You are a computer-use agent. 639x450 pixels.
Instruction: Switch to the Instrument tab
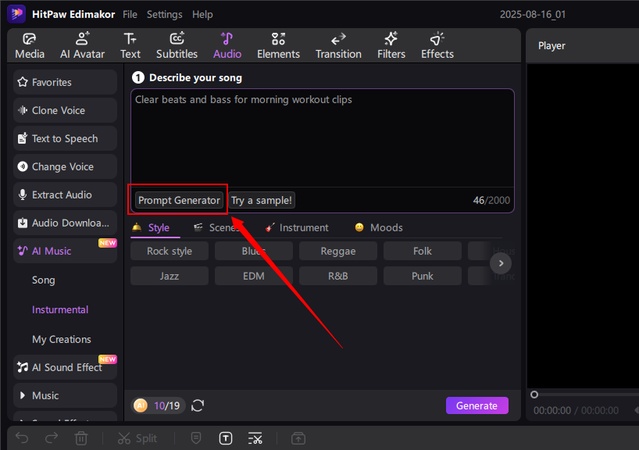point(297,227)
